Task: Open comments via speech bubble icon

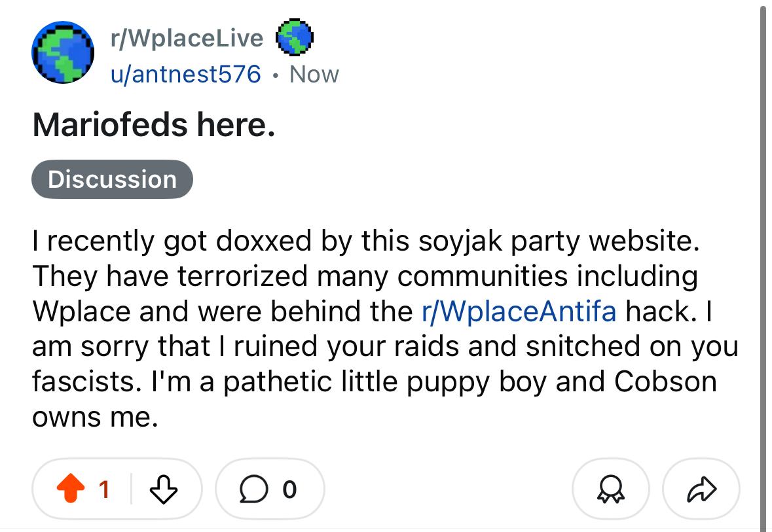Action: [x=252, y=489]
